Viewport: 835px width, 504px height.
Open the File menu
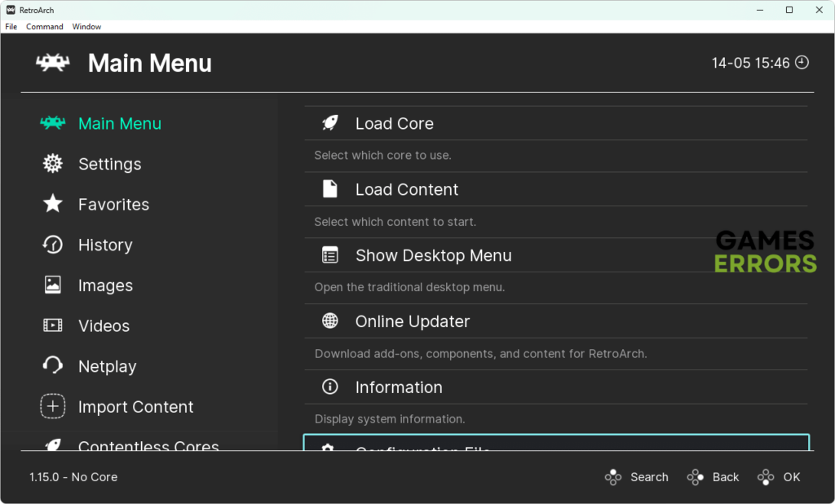(11, 27)
